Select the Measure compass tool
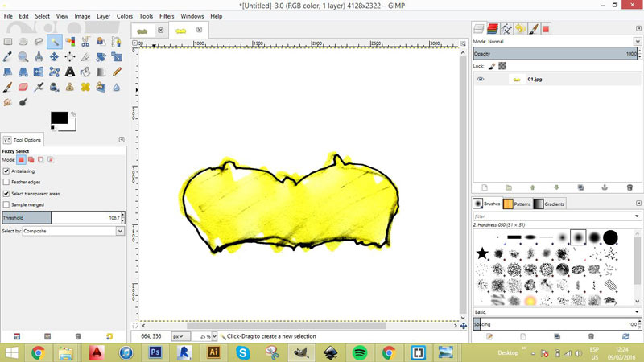644x362 pixels. point(39,56)
